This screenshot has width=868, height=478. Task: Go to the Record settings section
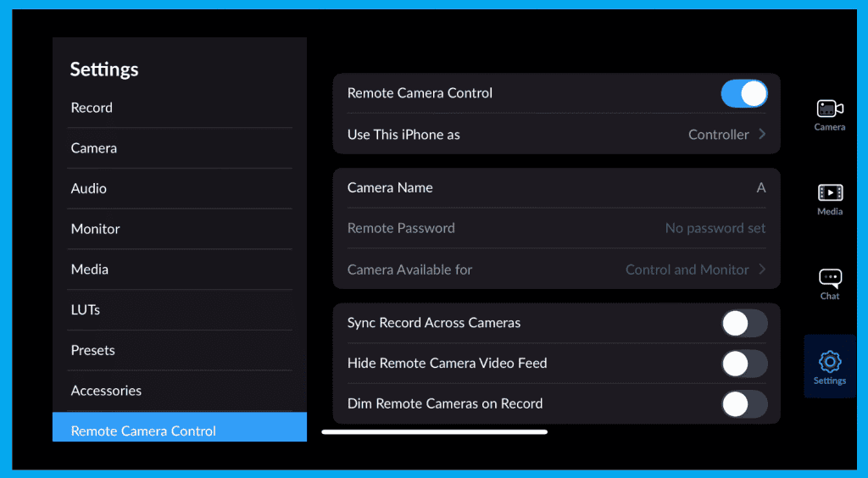pos(92,108)
